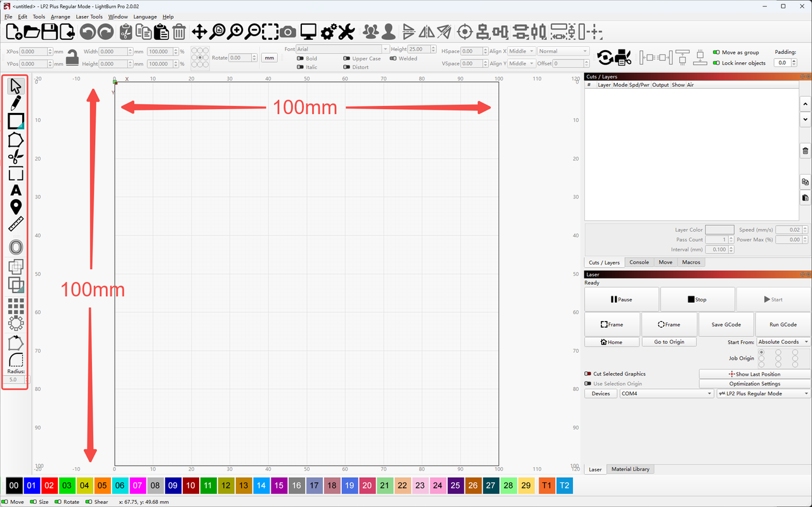Open Align Y Middle dropdown
The image size is (812, 507).
point(521,63)
